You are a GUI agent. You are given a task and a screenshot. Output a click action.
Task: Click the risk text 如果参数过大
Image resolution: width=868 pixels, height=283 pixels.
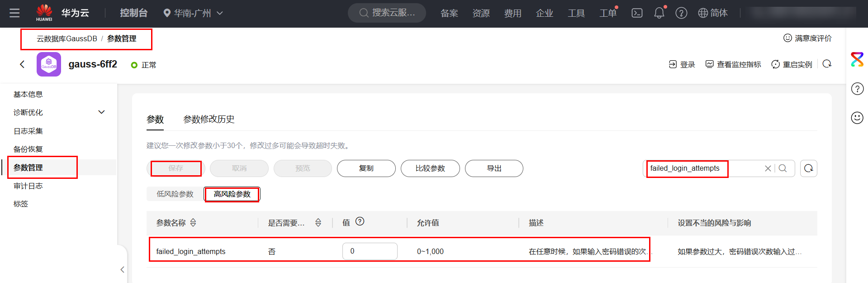(x=740, y=251)
